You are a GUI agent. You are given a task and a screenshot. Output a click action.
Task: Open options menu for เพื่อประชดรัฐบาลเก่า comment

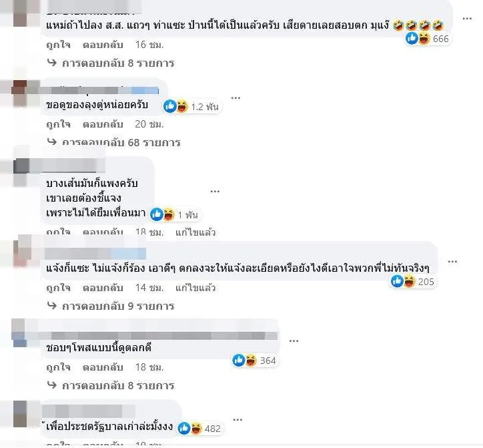(x=237, y=420)
